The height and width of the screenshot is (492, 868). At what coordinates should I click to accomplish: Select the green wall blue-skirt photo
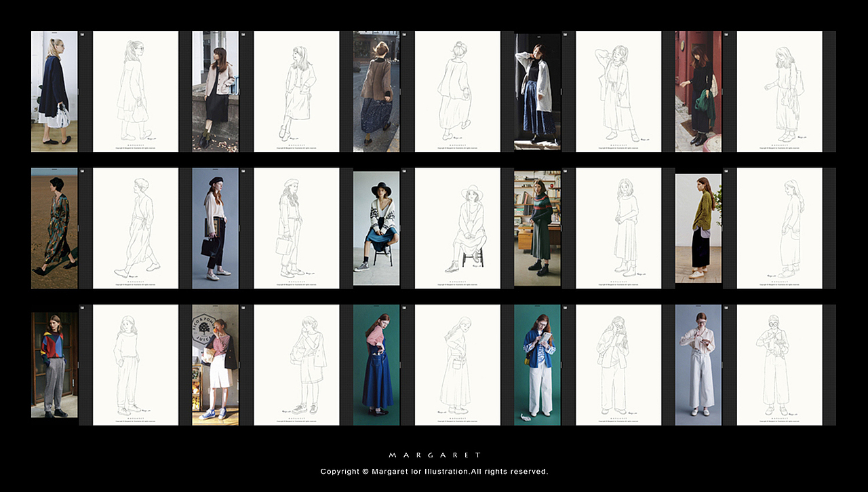pyautogui.click(x=376, y=364)
